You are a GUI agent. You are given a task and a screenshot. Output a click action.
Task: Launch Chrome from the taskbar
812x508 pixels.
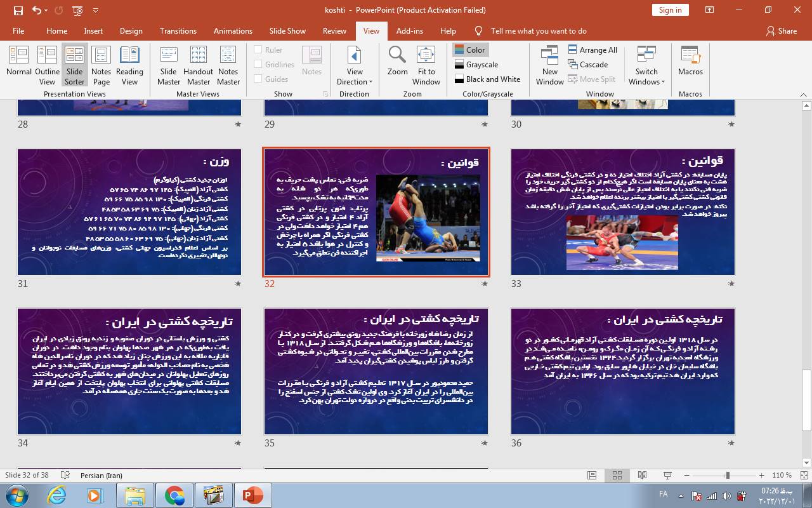point(174,495)
